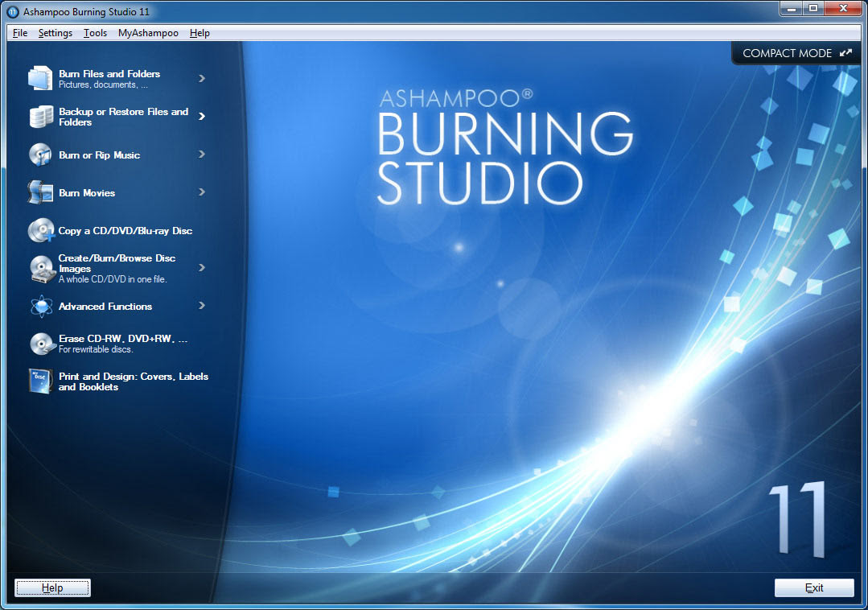Select Erase CD-RW, DVD+RW text
Screen dimensions: 868x610
coord(123,338)
